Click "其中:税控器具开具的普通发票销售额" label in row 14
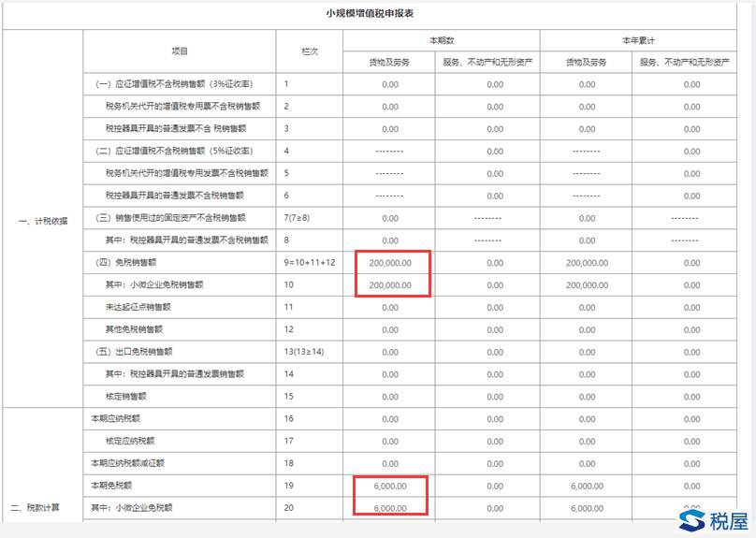 coord(175,374)
